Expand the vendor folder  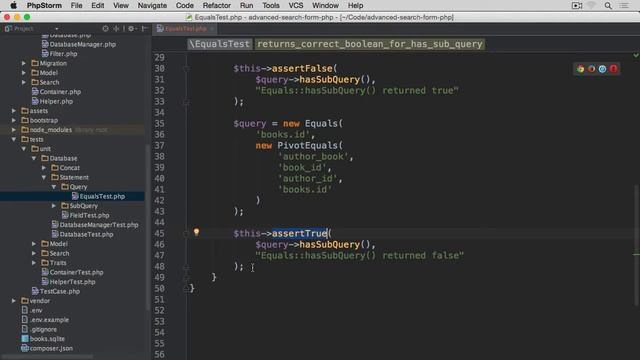(x=14, y=301)
